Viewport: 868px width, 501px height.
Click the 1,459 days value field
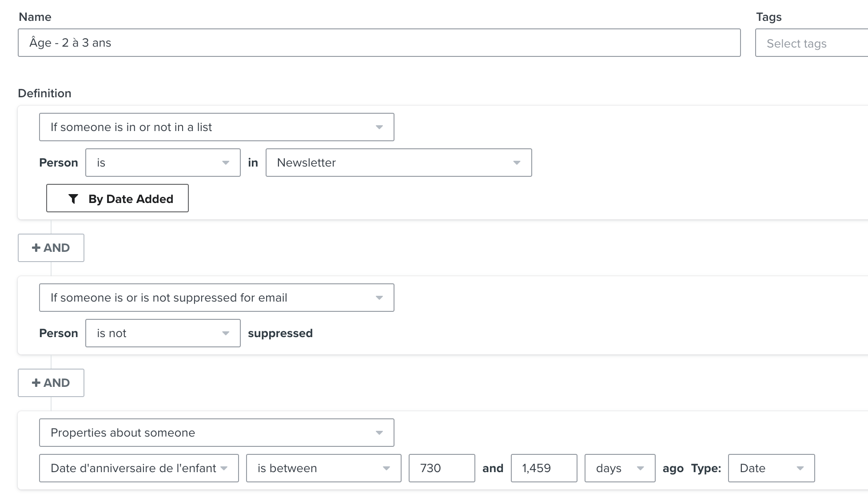point(544,468)
